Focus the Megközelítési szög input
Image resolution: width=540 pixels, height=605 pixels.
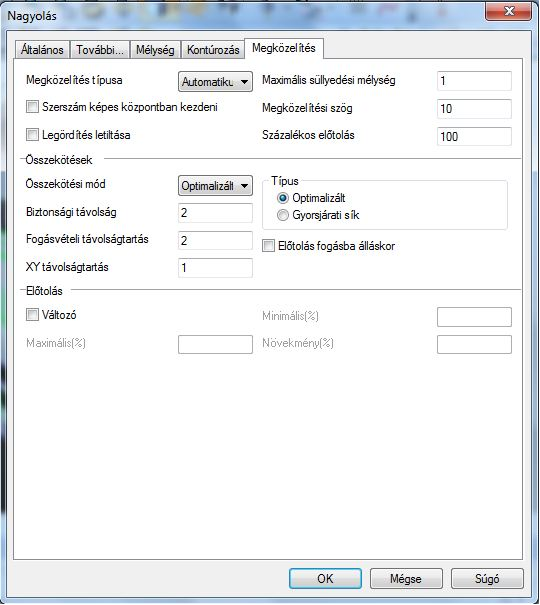tap(474, 108)
